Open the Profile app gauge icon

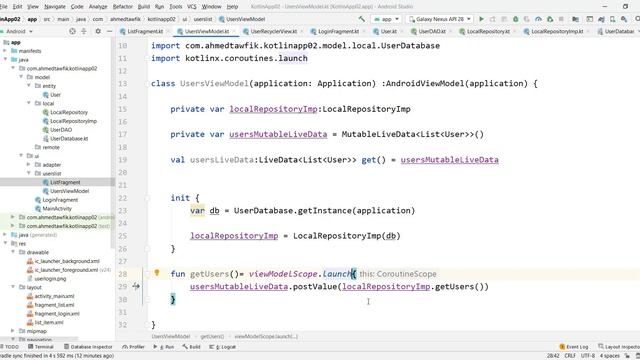pyautogui.click(x=538, y=19)
